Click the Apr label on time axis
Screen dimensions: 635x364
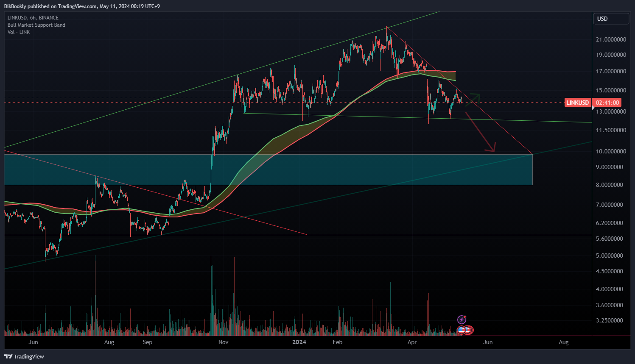click(412, 342)
